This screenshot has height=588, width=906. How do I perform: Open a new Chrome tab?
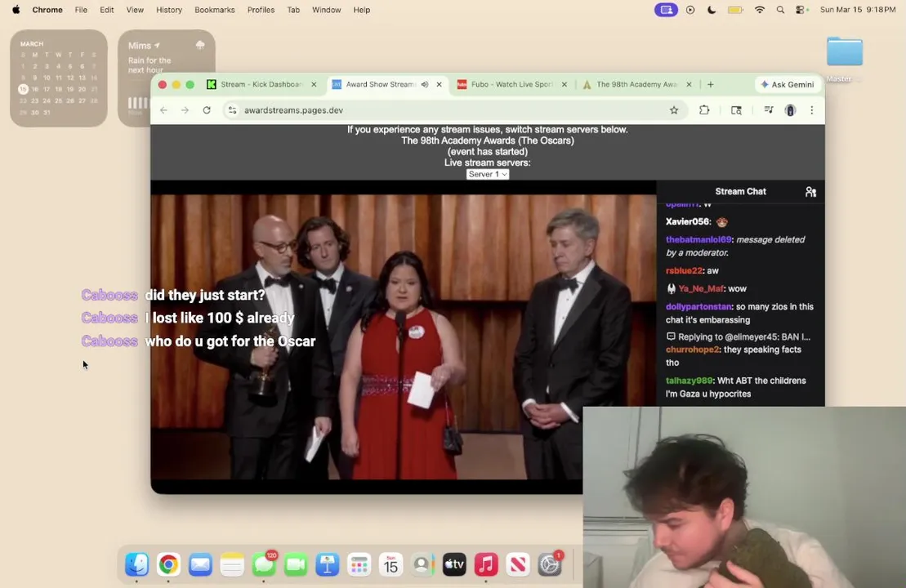(x=710, y=84)
